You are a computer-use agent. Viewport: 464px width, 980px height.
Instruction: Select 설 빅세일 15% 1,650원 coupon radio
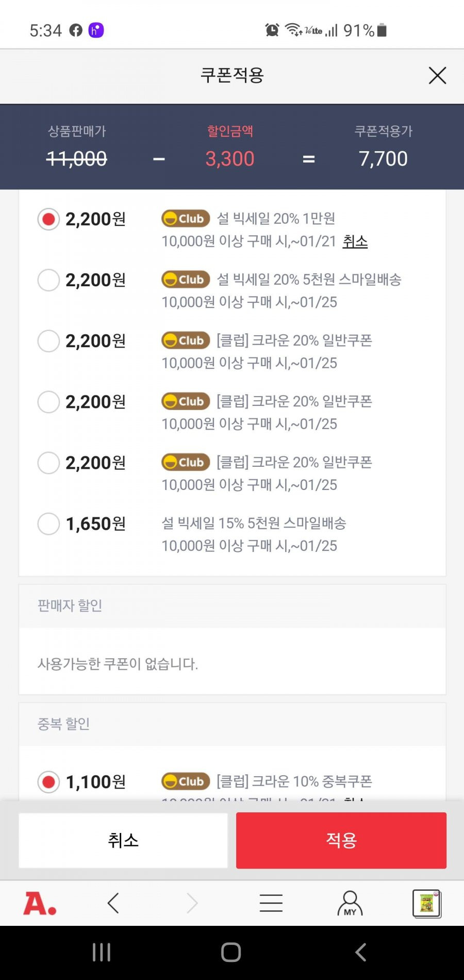[48, 524]
